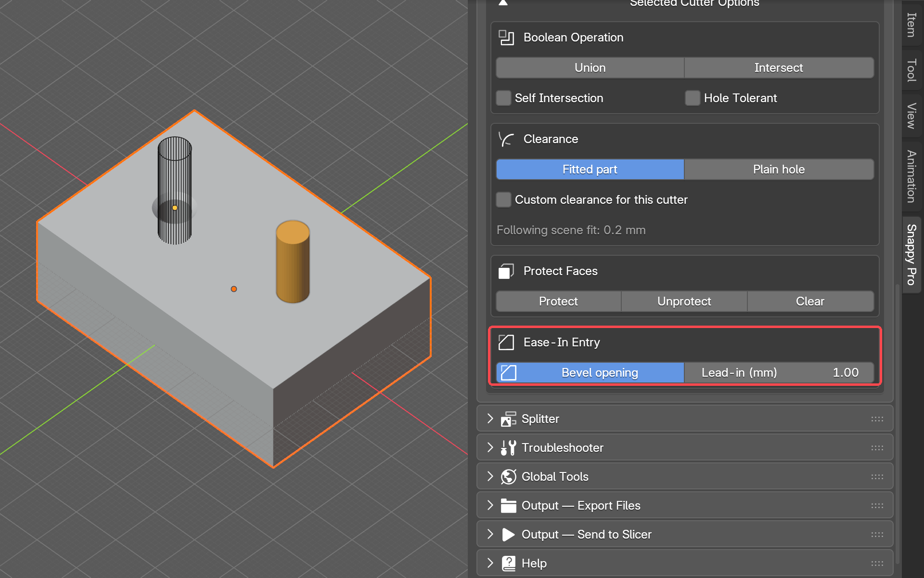
Task: Click the Lead-in (mm) value field
Action: (x=779, y=373)
